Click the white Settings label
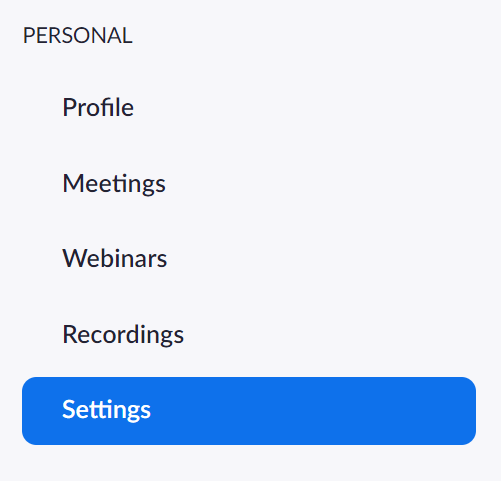501x481 pixels. (x=106, y=410)
